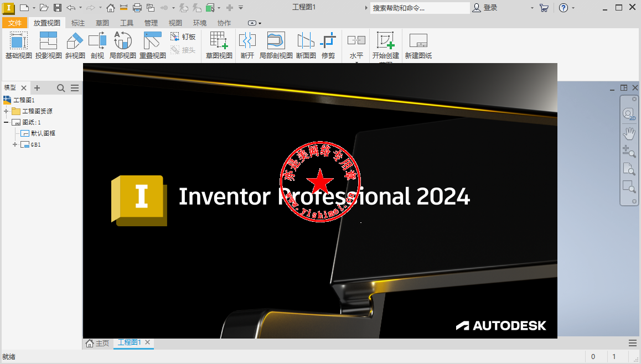
Task: Select the Zoom Window tool in navigation bar
Action: [629, 186]
